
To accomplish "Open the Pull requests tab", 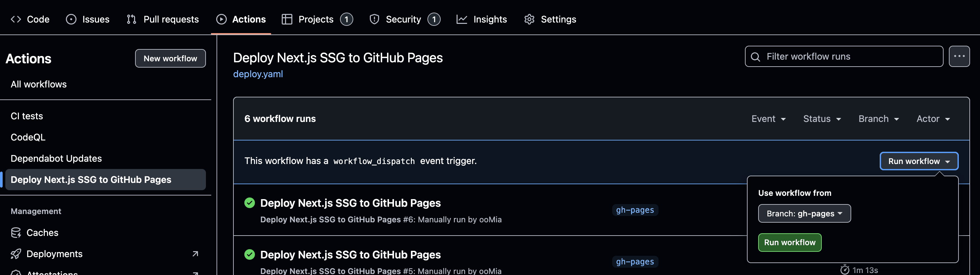I will [163, 19].
